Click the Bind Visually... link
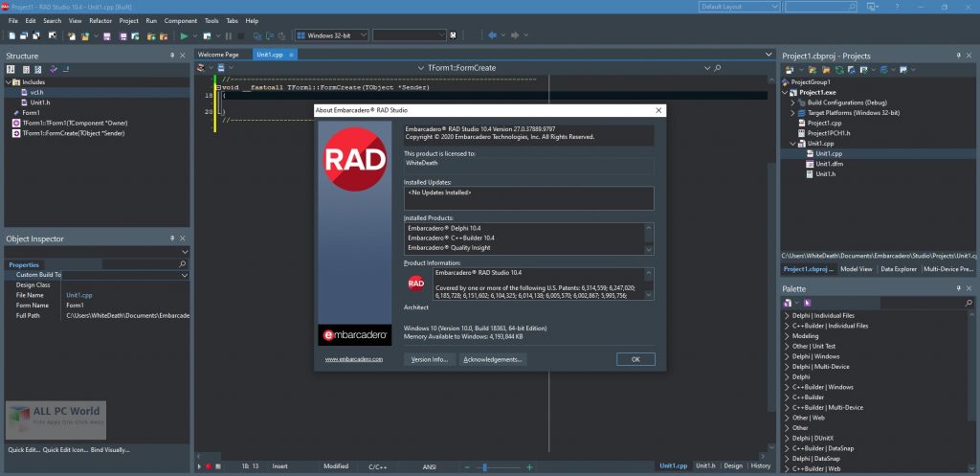Viewport: 980px width, 476px height. (x=110, y=450)
